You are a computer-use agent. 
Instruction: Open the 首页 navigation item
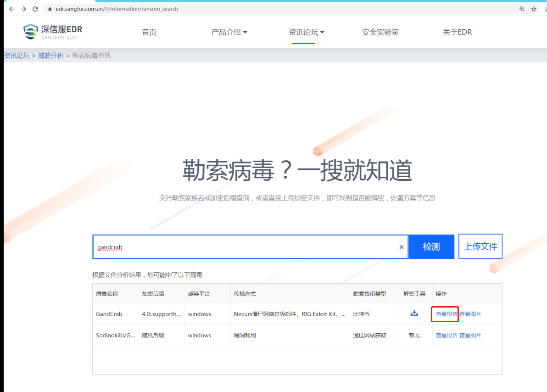149,32
